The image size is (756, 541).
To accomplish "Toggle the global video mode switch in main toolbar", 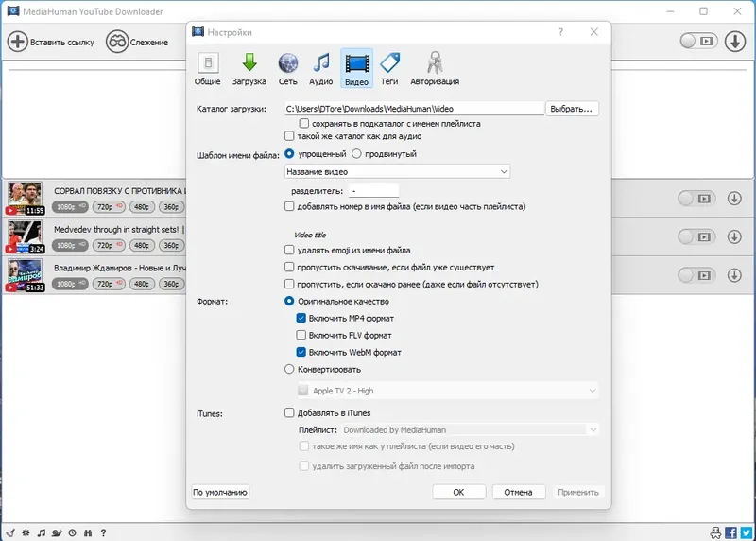I will [x=698, y=41].
